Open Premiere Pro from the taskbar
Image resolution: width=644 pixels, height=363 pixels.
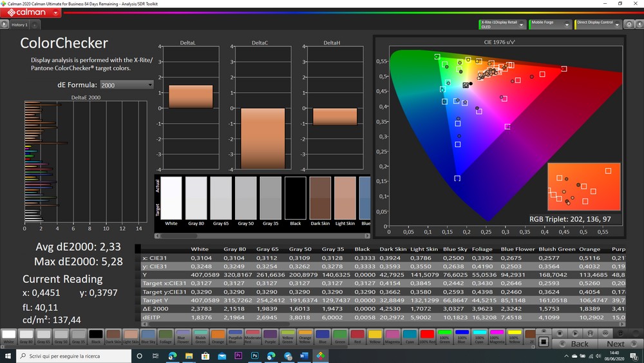(238, 356)
